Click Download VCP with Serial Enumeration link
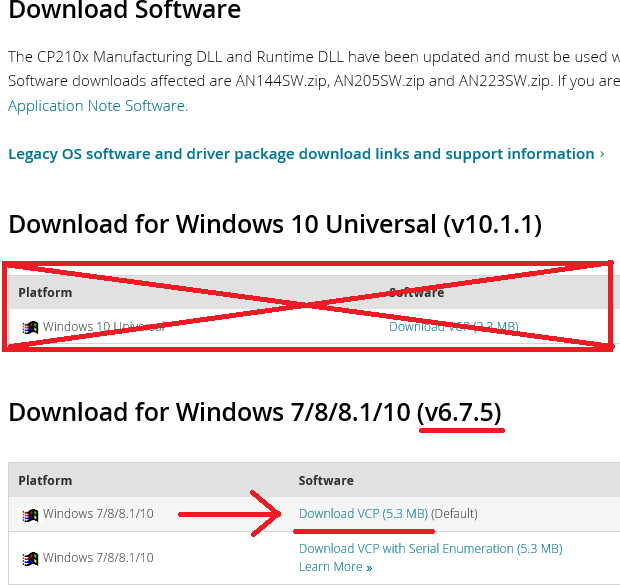 pos(430,549)
